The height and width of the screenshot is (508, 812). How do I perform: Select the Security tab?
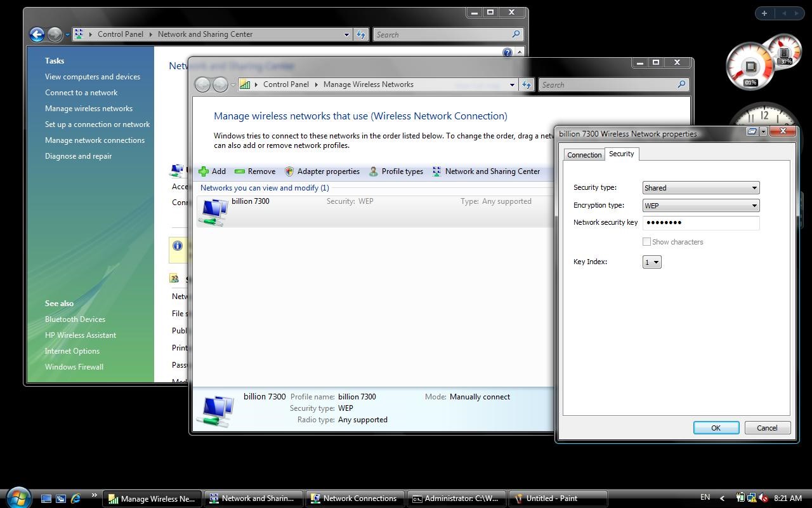tap(622, 154)
